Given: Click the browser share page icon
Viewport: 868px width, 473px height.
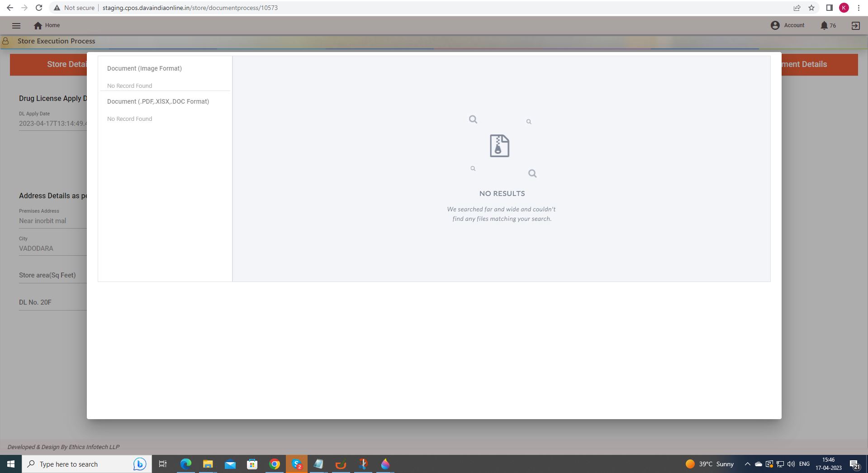Looking at the screenshot, I should 797,8.
